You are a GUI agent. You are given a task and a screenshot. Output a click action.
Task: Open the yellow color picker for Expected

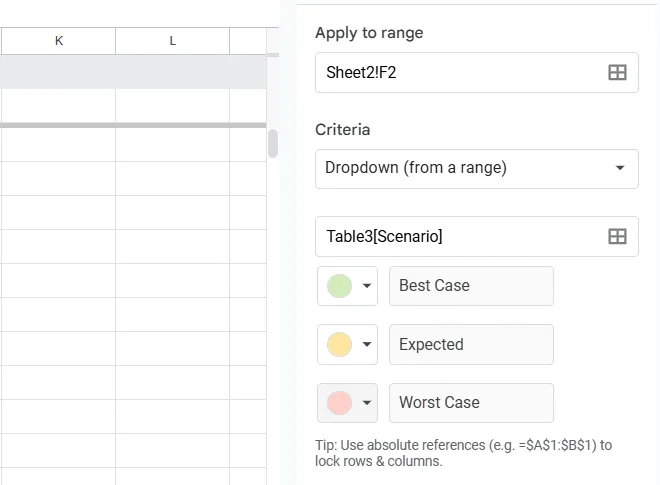point(347,344)
